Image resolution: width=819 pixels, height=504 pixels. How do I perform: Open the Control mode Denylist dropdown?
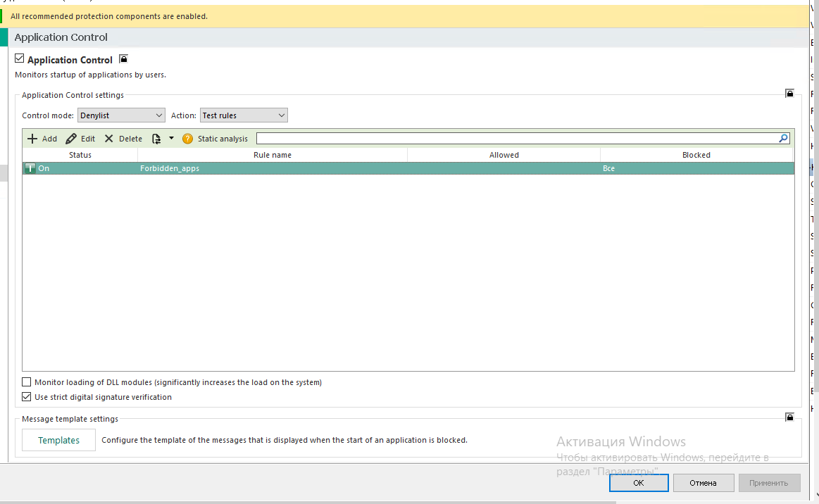121,115
